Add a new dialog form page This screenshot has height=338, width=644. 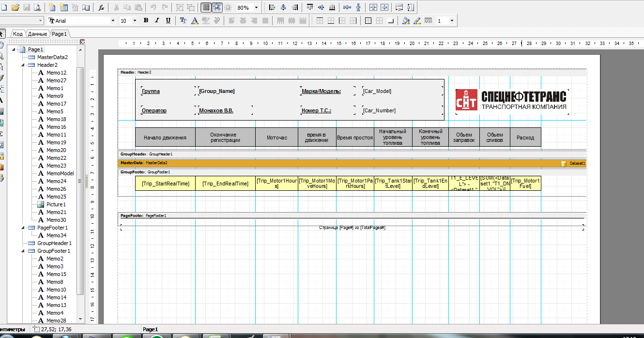pyautogui.click(x=63, y=8)
